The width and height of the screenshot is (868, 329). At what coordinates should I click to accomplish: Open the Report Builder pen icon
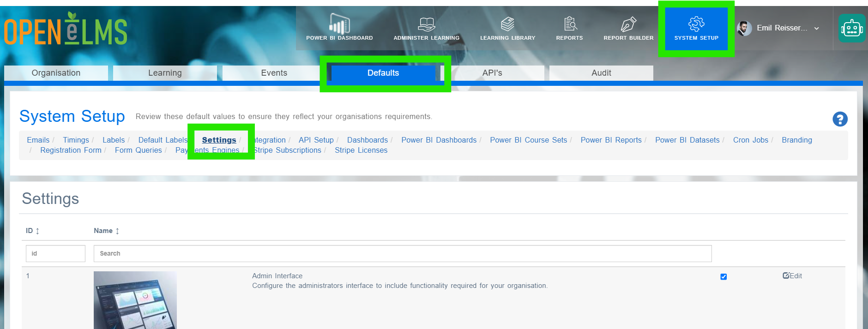[x=628, y=24]
